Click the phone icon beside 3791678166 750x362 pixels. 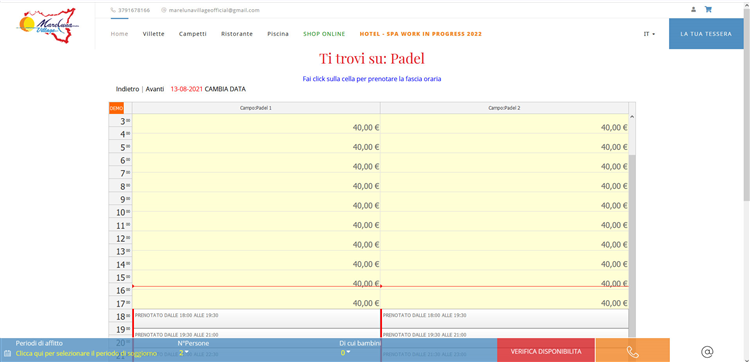click(x=113, y=10)
